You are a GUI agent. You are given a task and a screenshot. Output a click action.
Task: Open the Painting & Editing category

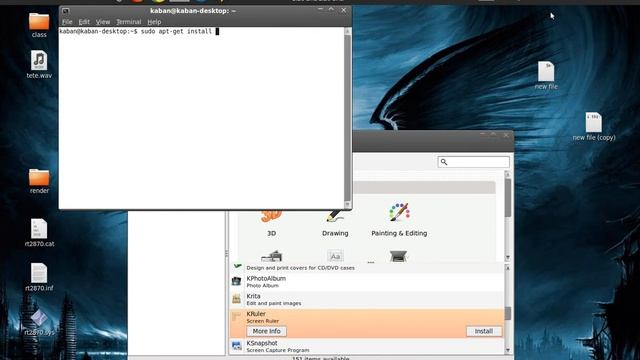coord(399,220)
